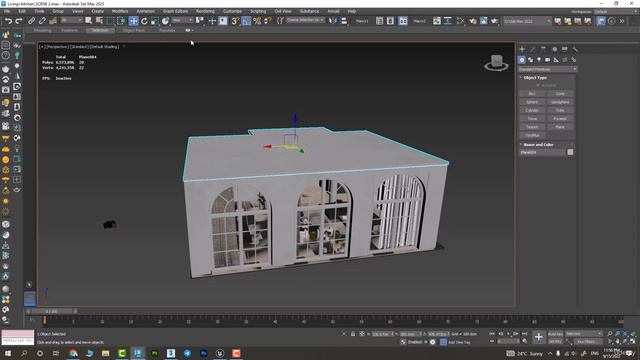The height and width of the screenshot is (360, 640).
Task: Open the Select by Name dialog
Action: (99, 21)
